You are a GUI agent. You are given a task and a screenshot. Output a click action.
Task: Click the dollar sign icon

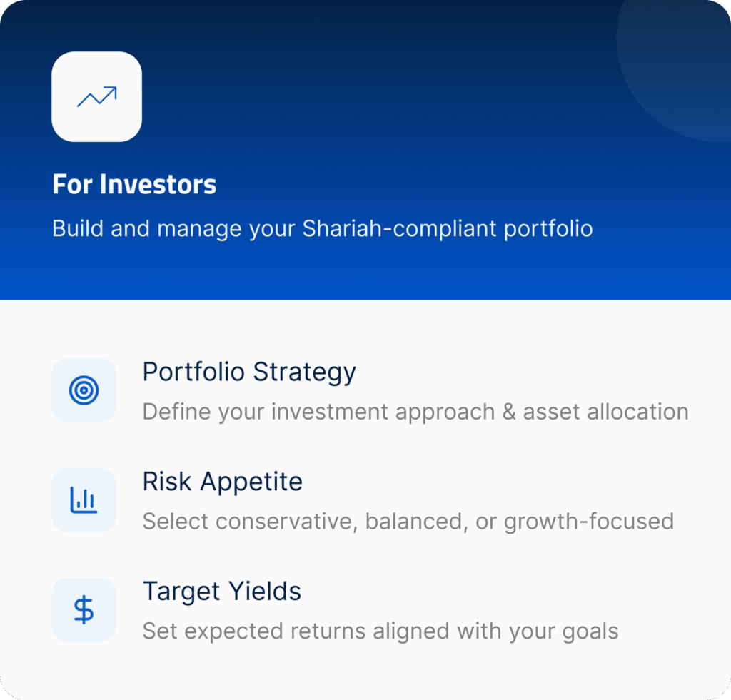click(84, 610)
